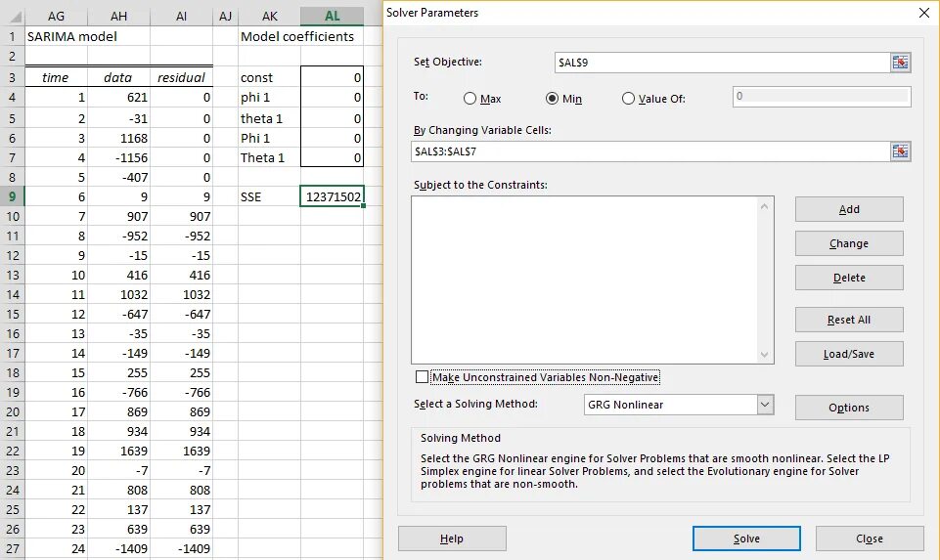Click the Reset All button
The image size is (940, 560).
point(849,320)
